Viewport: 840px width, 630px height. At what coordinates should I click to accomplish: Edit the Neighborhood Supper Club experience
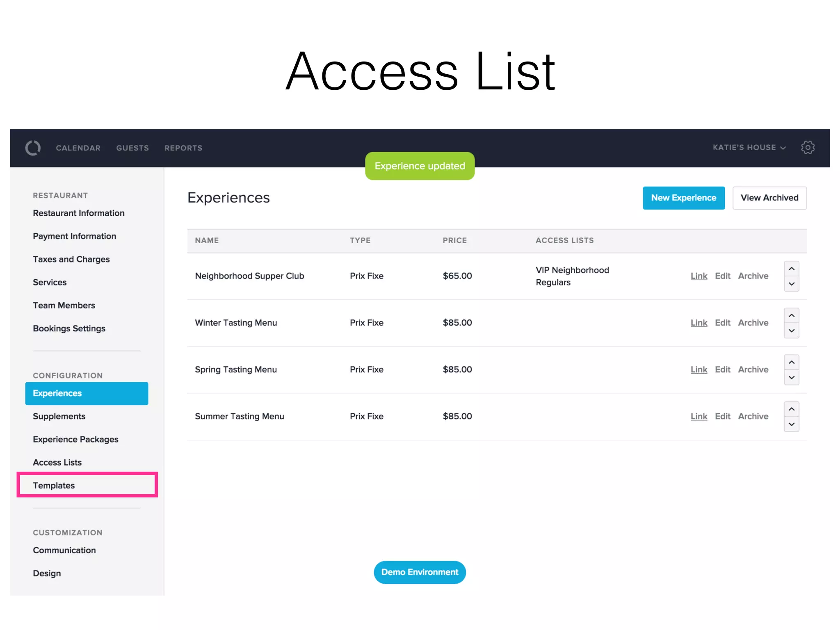point(723,276)
